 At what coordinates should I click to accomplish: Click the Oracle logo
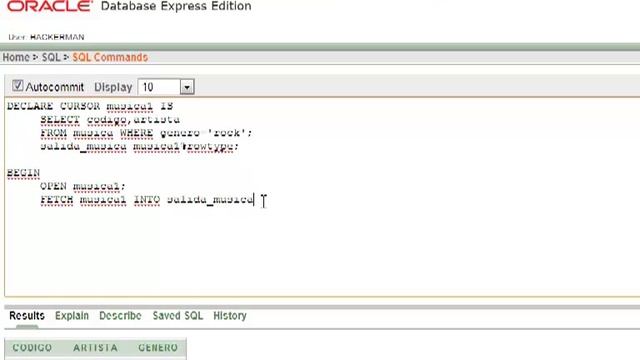50,6
